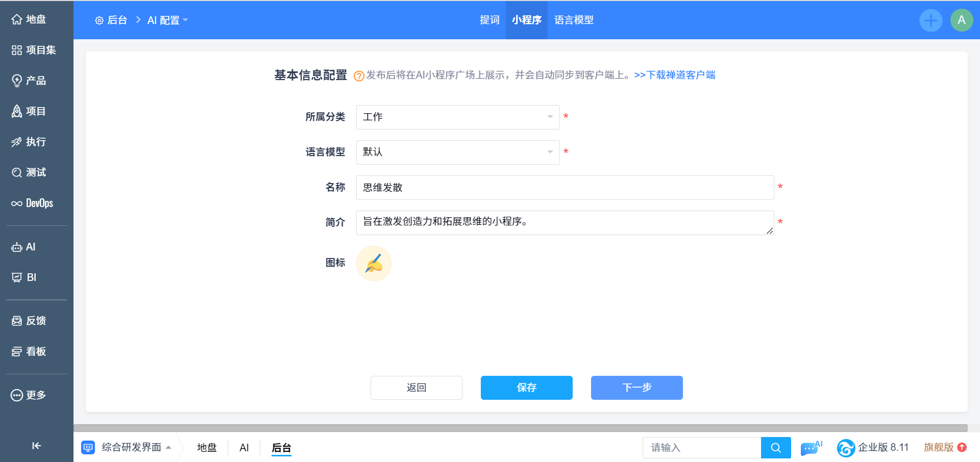Select the 小程序 tab
Viewport: 980px width, 462px height.
point(526,20)
